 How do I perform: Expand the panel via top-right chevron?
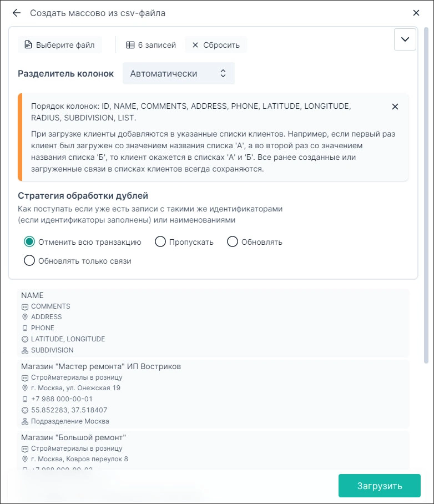405,39
